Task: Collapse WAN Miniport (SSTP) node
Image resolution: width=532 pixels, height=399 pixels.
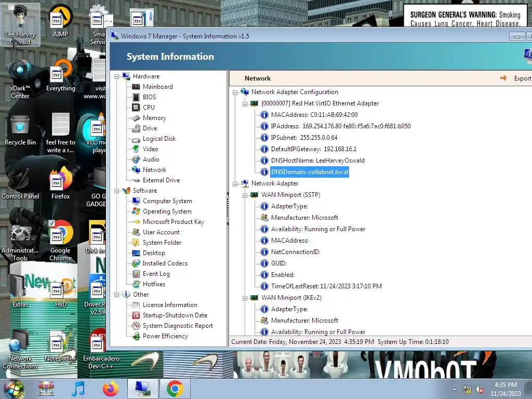Action: (x=245, y=195)
